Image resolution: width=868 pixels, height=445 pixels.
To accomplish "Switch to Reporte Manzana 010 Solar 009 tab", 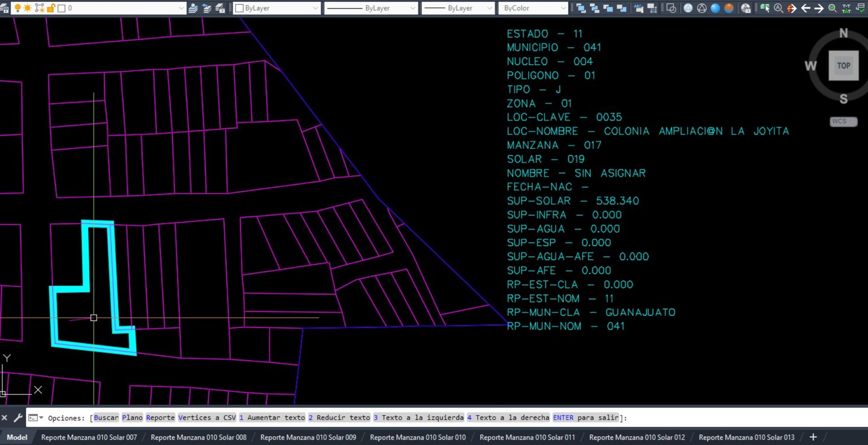I will pos(308,437).
